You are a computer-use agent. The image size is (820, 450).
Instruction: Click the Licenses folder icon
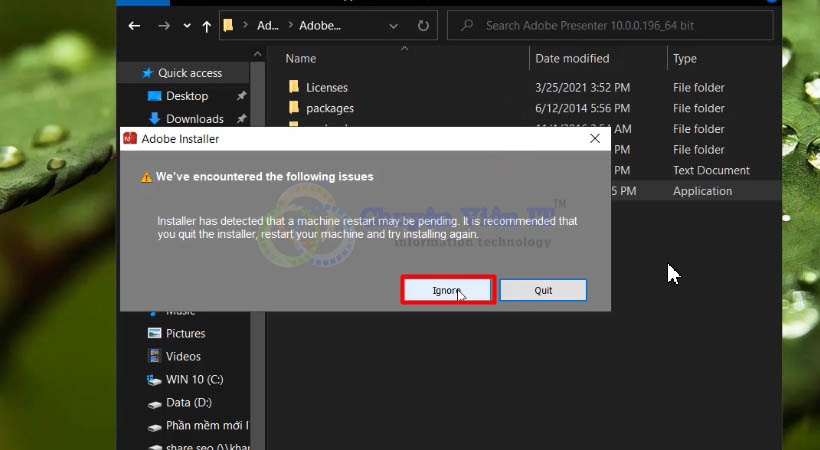(x=294, y=86)
